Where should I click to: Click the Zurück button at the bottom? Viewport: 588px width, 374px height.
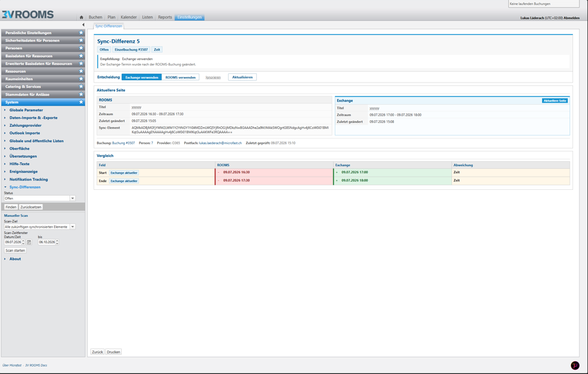98,352
